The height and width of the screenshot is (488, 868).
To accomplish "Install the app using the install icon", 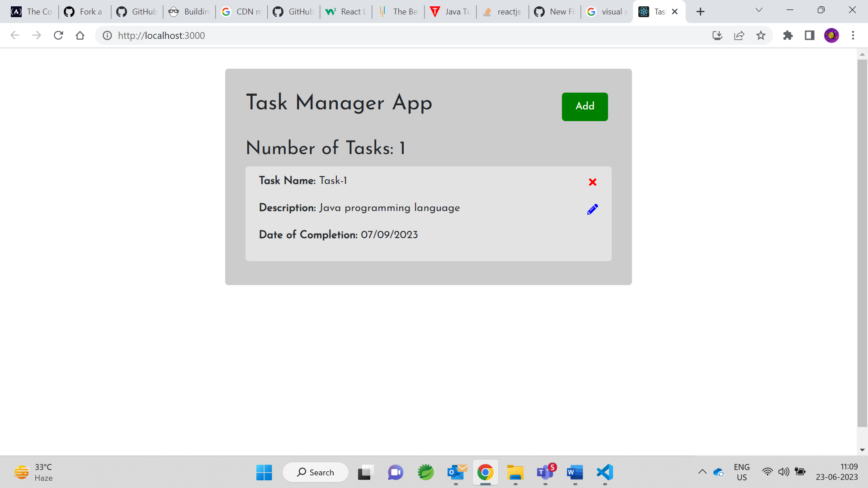I will click(717, 35).
